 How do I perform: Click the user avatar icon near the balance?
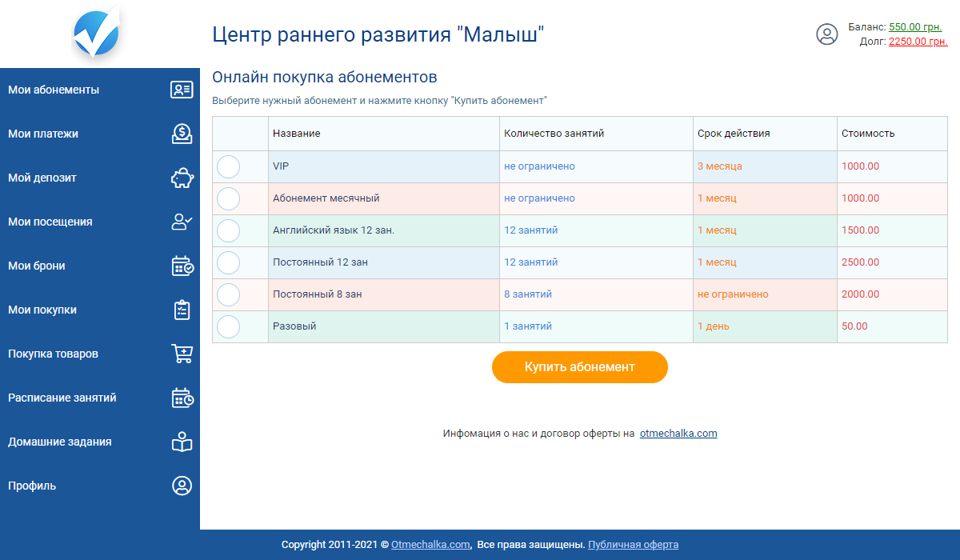coord(826,34)
